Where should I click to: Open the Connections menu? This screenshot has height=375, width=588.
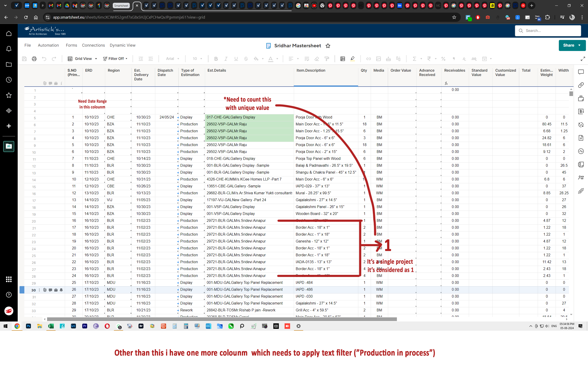[x=93, y=45]
